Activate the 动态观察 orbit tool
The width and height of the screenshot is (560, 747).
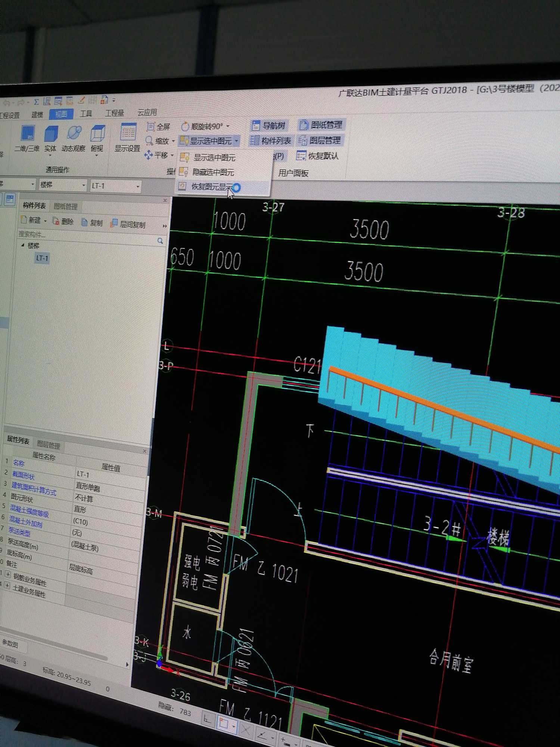coord(74,139)
